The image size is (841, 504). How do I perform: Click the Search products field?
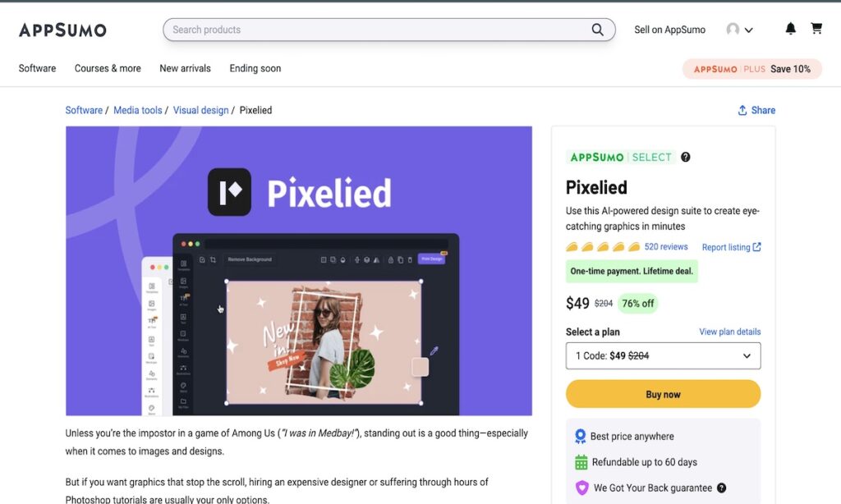coord(388,30)
